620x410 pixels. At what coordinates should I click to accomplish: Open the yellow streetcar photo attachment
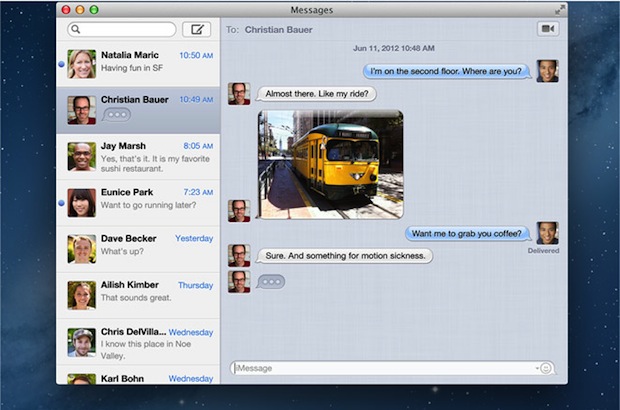coord(331,164)
